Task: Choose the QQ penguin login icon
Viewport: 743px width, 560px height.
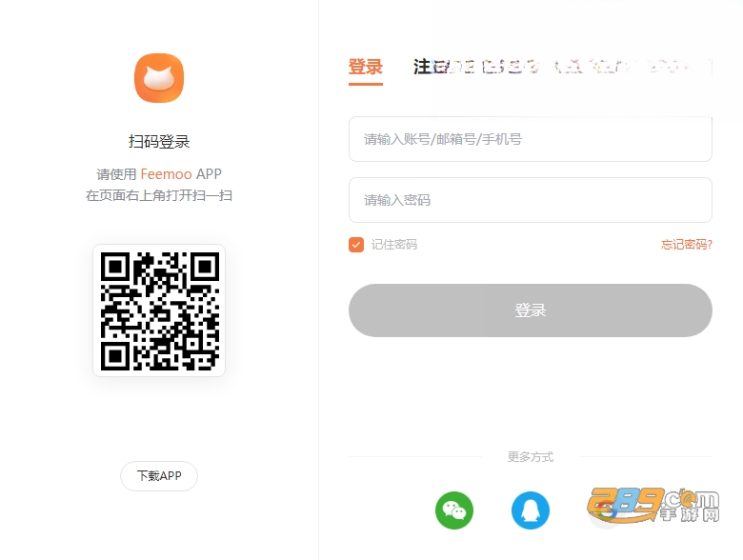Action: tap(531, 510)
